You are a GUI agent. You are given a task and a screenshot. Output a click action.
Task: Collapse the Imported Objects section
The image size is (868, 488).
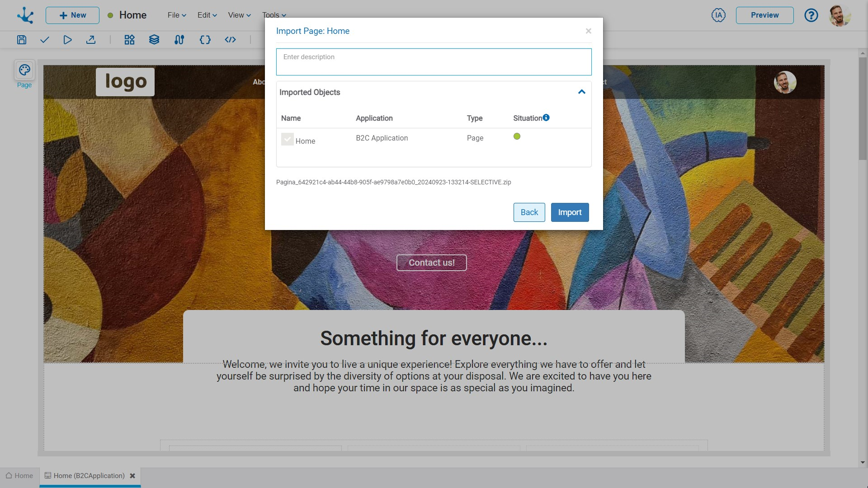point(581,92)
